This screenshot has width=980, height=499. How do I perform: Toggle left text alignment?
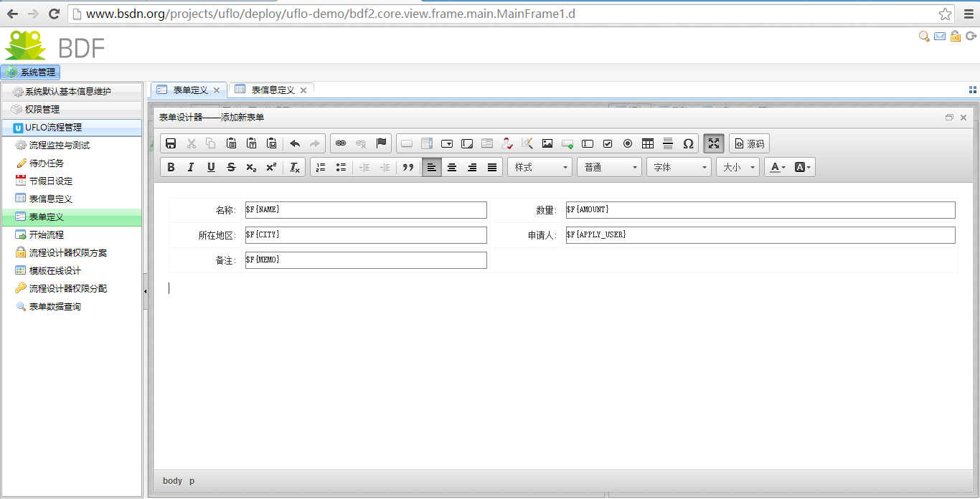[x=431, y=167]
